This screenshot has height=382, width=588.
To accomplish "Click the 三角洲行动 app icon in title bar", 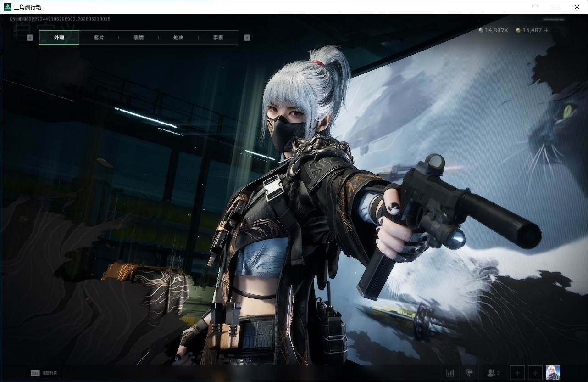I will (7, 7).
